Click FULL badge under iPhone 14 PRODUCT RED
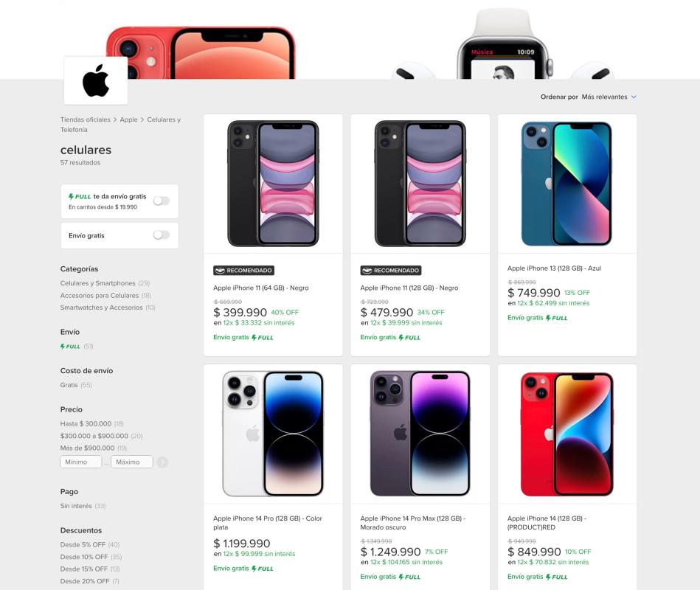Image resolution: width=700 pixels, height=590 pixels. 557,577
